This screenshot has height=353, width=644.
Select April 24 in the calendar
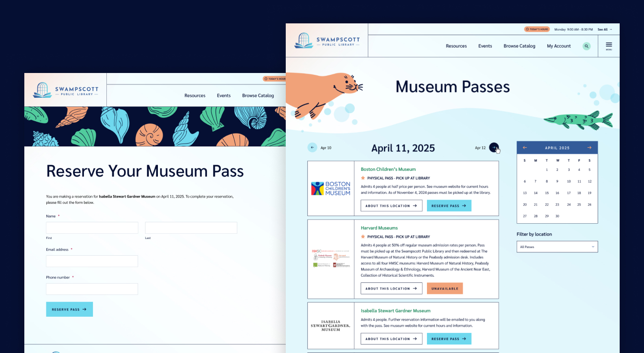point(569,204)
